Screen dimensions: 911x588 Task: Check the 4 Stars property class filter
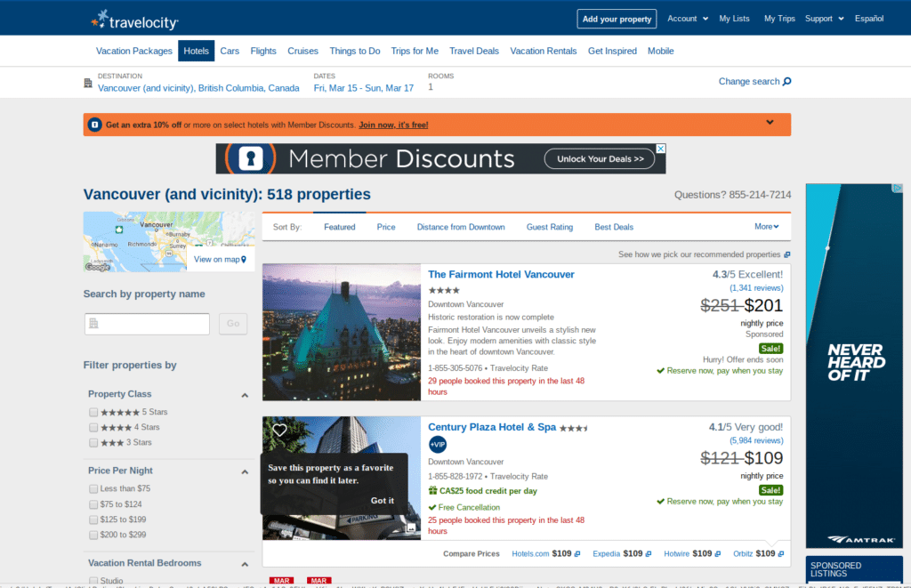93,427
